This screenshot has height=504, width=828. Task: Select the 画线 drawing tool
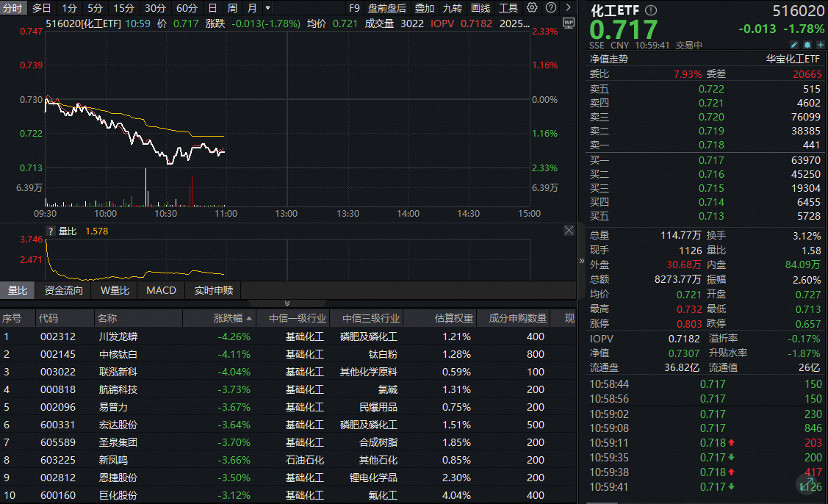(480, 9)
